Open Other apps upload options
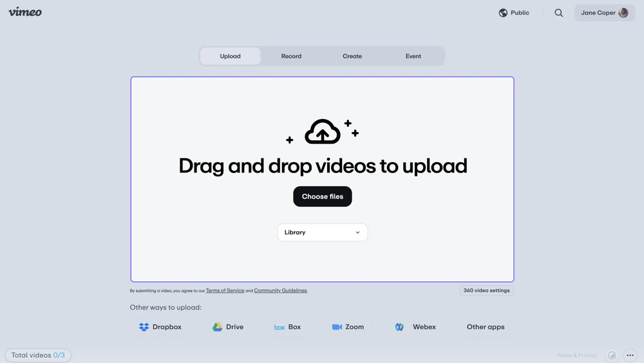This screenshot has width=644, height=363. coord(486,327)
